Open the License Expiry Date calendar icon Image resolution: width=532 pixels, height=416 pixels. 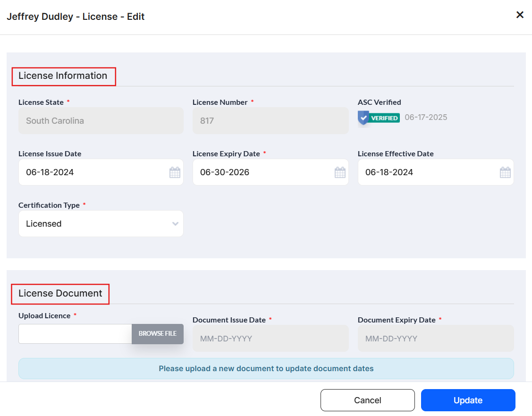[x=340, y=172]
